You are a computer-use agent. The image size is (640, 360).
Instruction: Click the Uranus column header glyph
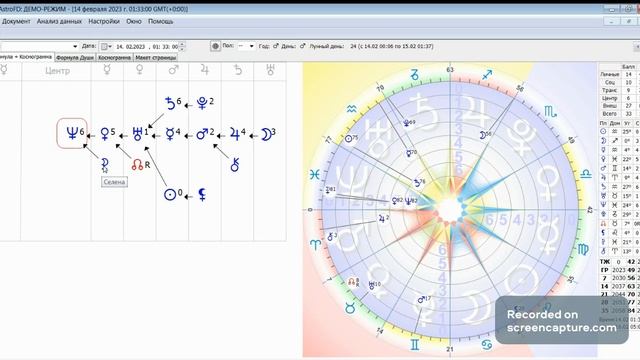click(270, 70)
